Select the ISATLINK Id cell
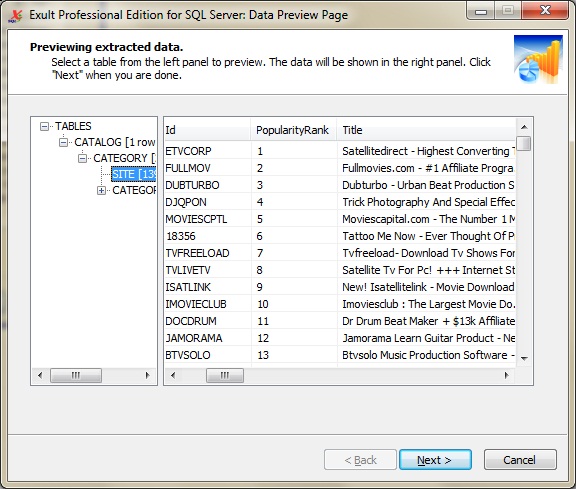This screenshot has height=489, width=576. tap(208, 287)
